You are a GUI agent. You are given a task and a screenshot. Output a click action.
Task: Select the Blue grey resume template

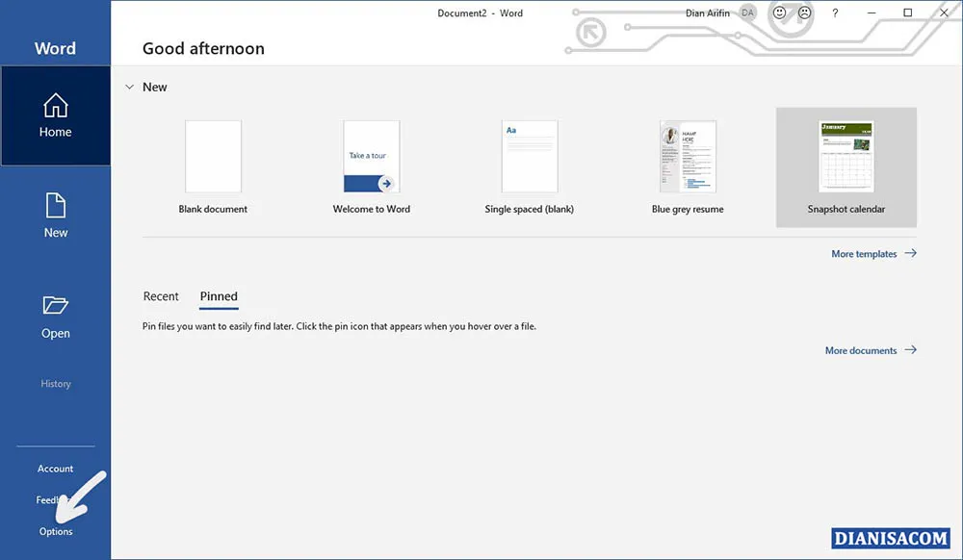[x=687, y=156]
